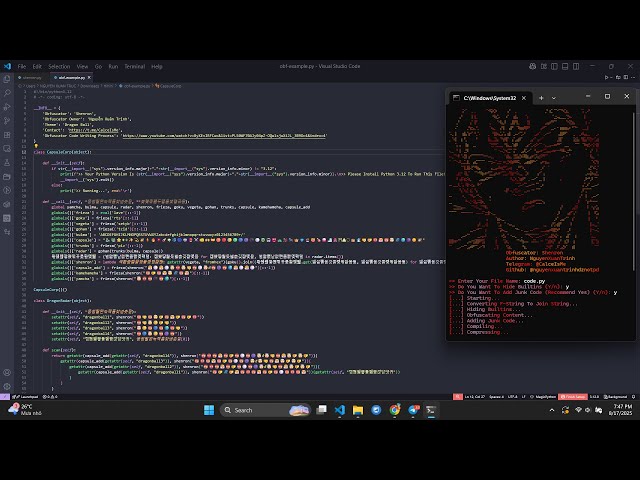640x480 pixels.
Task: Open the Terminal menu
Action: (x=135, y=66)
